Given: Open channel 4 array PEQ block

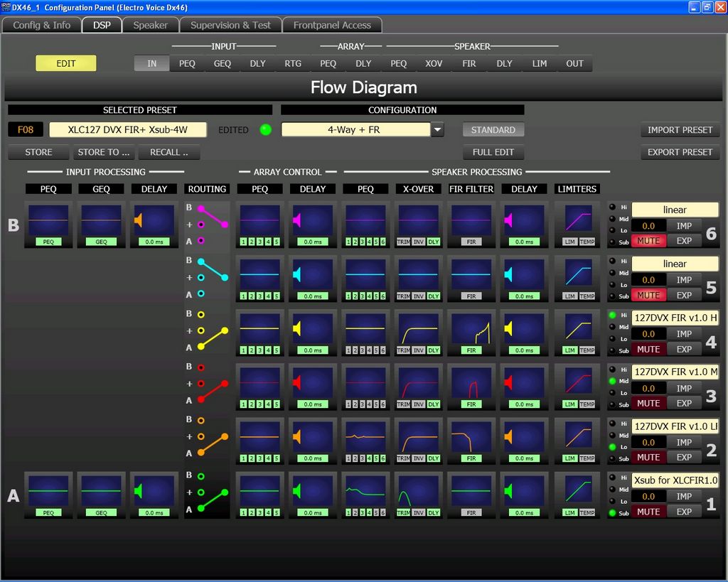Looking at the screenshot, I should click(260, 333).
